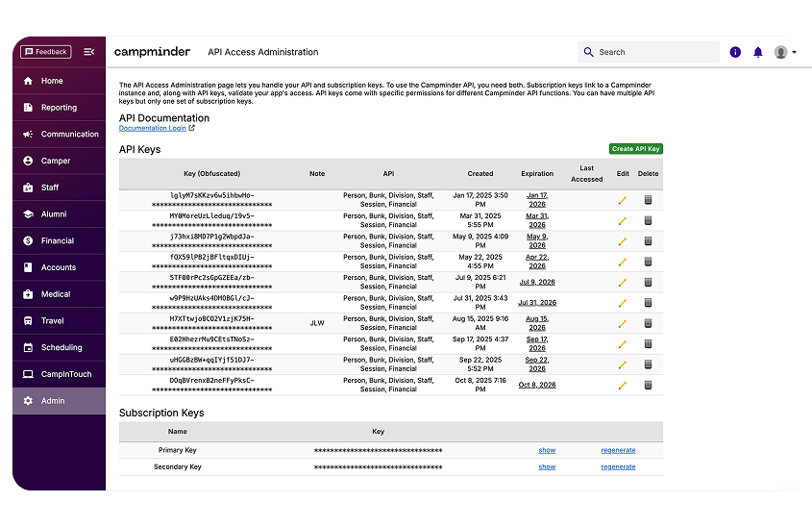Delete the API key created Jan 17, 2025
This screenshot has width=812, height=527.
(x=648, y=200)
